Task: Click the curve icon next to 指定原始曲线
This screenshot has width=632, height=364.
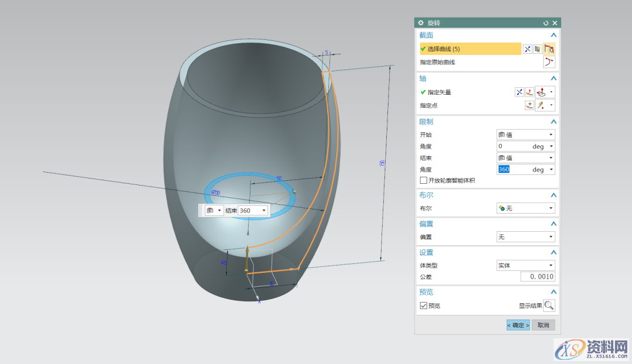Action: pyautogui.click(x=549, y=62)
